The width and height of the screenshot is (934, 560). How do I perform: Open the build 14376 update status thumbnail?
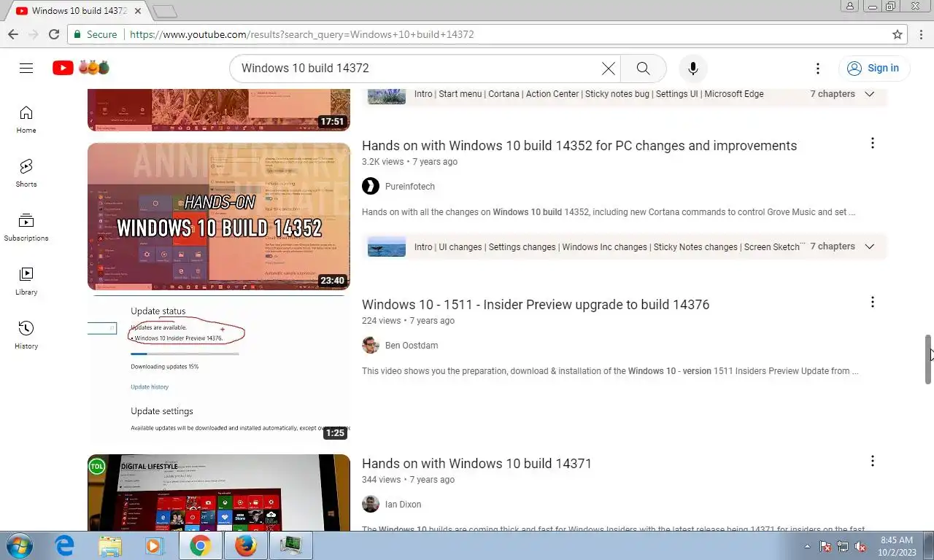pos(219,368)
